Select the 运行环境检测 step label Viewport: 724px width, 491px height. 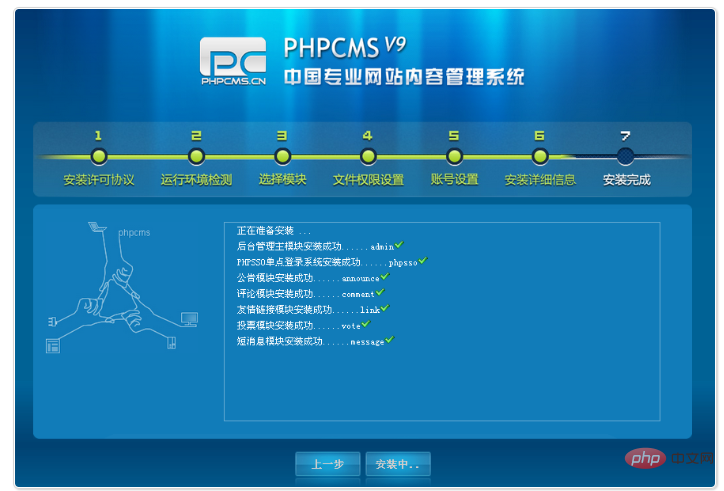tap(196, 180)
